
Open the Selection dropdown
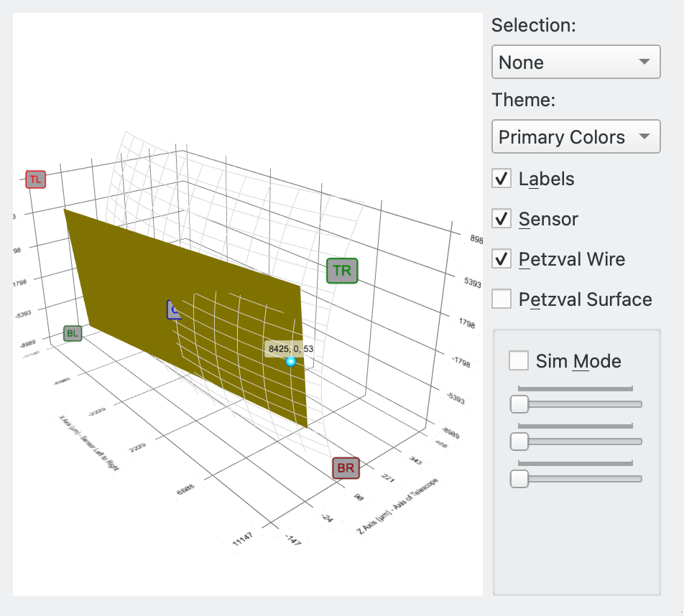pos(575,62)
